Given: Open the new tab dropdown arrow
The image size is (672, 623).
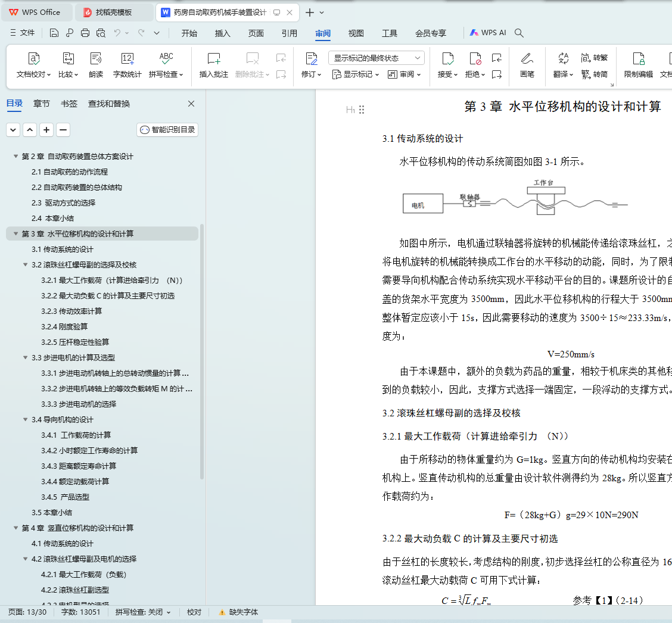Looking at the screenshot, I should tap(322, 13).
